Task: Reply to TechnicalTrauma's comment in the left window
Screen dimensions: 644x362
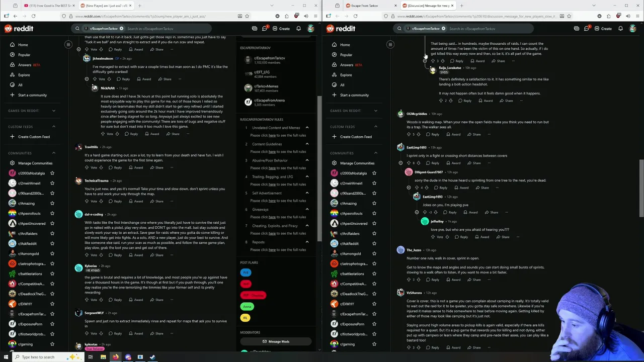Action: 115,201
